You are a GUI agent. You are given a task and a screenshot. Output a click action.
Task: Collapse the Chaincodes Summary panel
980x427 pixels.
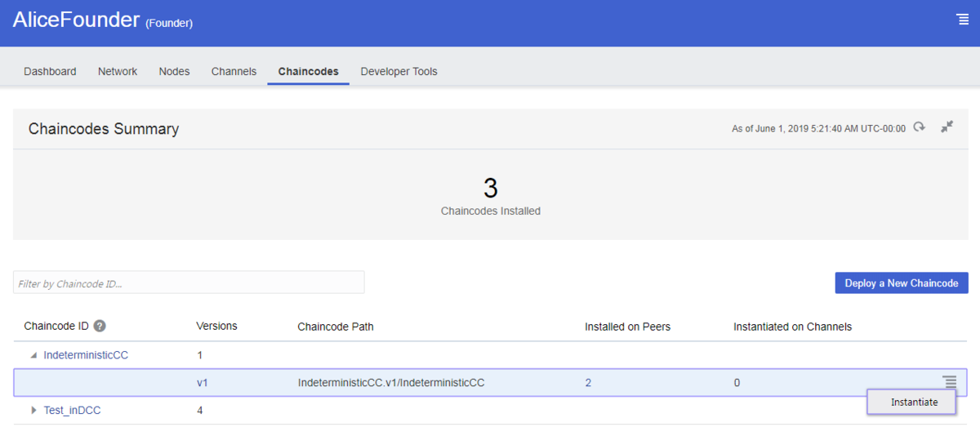947,127
